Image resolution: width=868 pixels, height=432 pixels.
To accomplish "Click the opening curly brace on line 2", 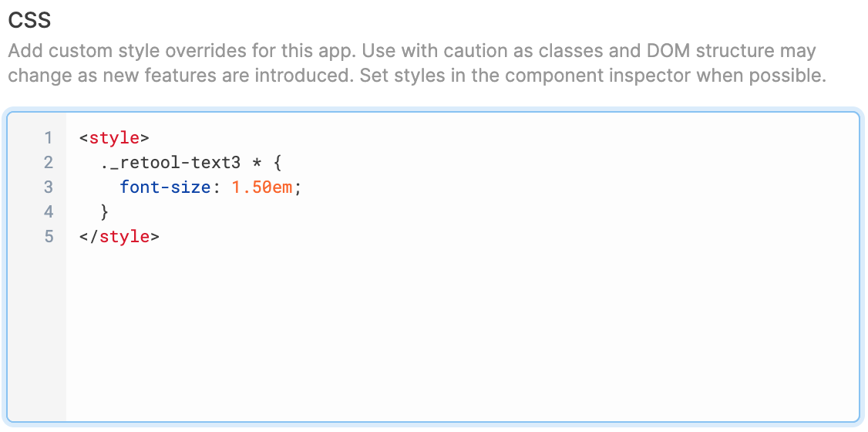I will pos(278,163).
